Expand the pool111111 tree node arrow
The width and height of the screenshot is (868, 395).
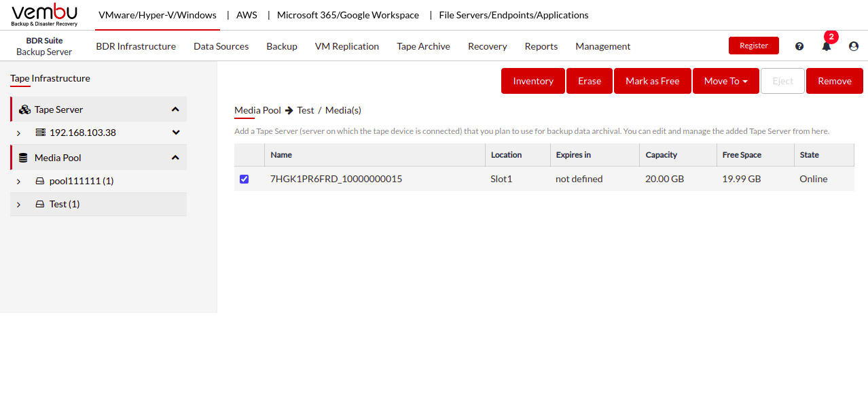click(19, 182)
